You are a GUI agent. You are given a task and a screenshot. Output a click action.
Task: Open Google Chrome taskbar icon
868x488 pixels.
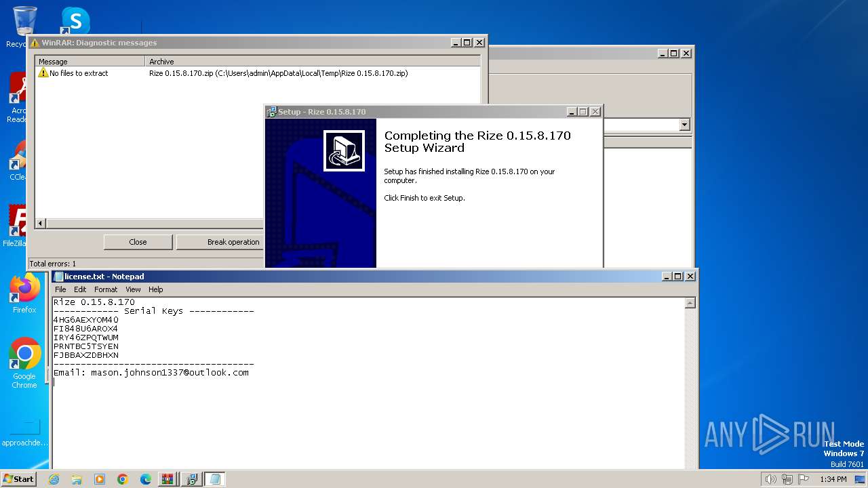click(x=123, y=479)
